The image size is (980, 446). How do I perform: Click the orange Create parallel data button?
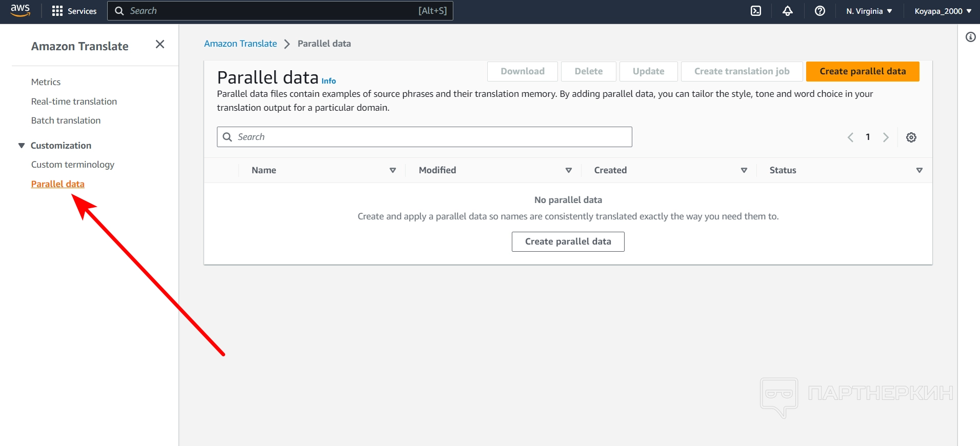863,71
